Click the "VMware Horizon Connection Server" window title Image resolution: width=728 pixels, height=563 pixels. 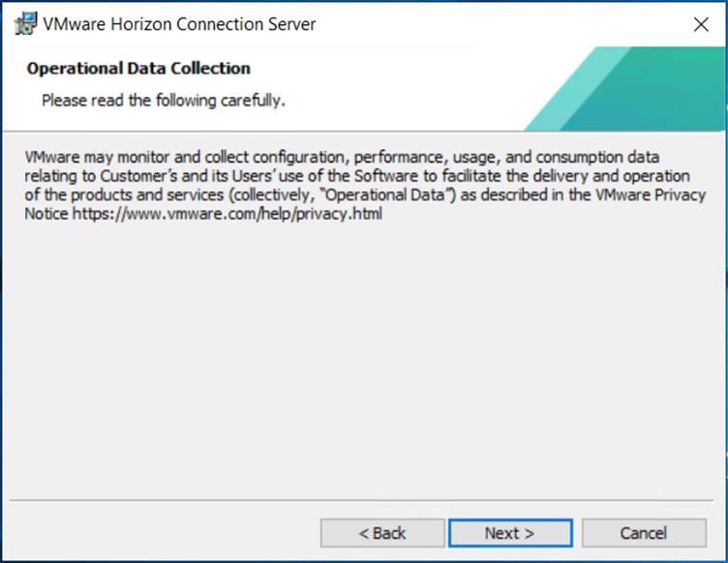179,24
